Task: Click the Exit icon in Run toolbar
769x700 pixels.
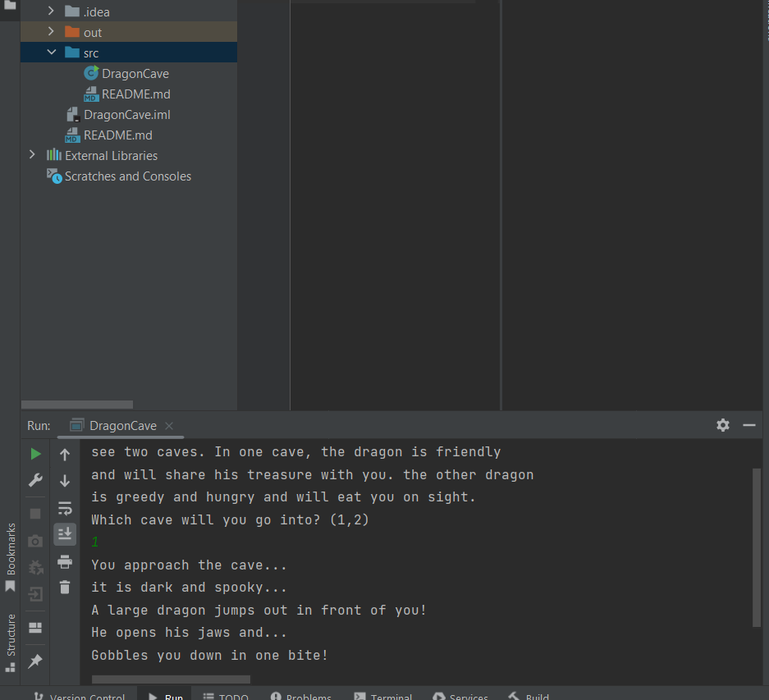Action: (x=35, y=594)
